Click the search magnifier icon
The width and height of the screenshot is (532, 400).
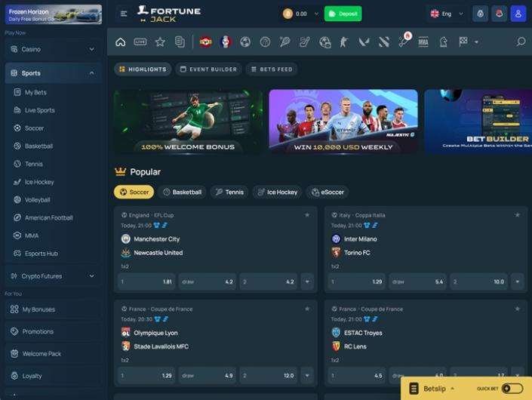click(x=521, y=42)
